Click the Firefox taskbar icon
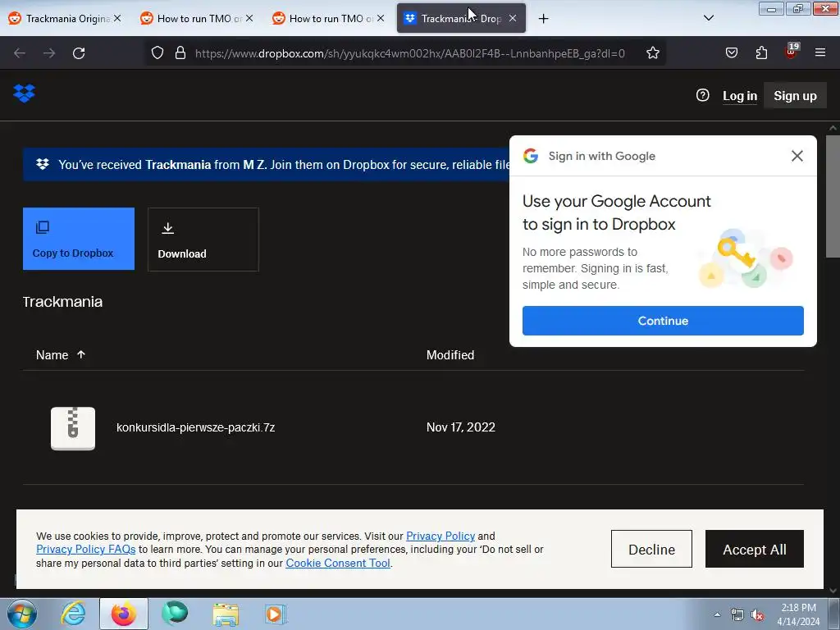840x630 pixels. coord(123,614)
